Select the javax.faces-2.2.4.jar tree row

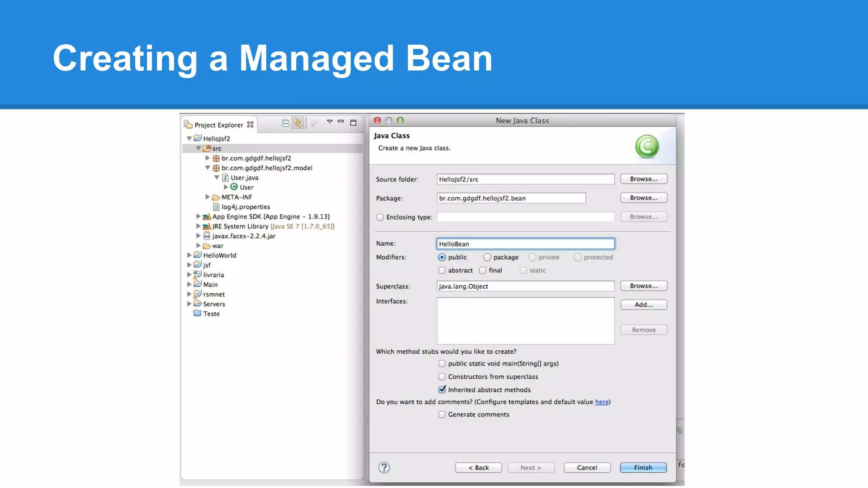tap(272, 236)
